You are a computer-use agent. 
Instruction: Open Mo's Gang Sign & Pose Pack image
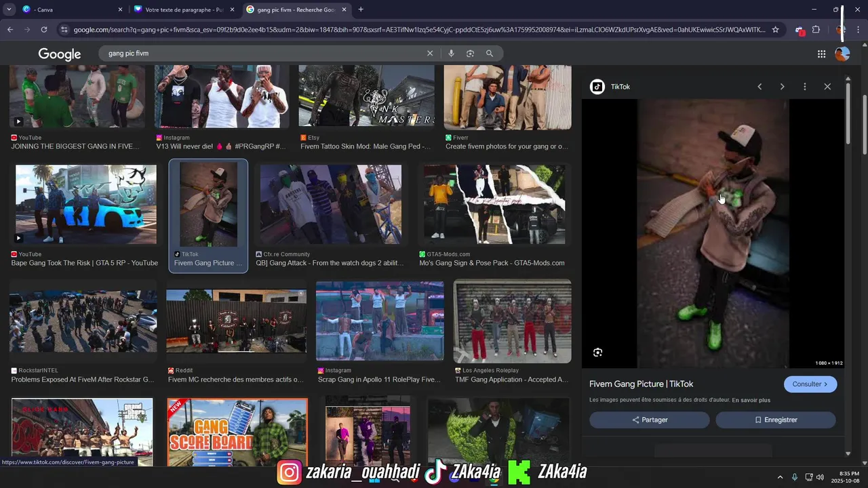click(494, 204)
